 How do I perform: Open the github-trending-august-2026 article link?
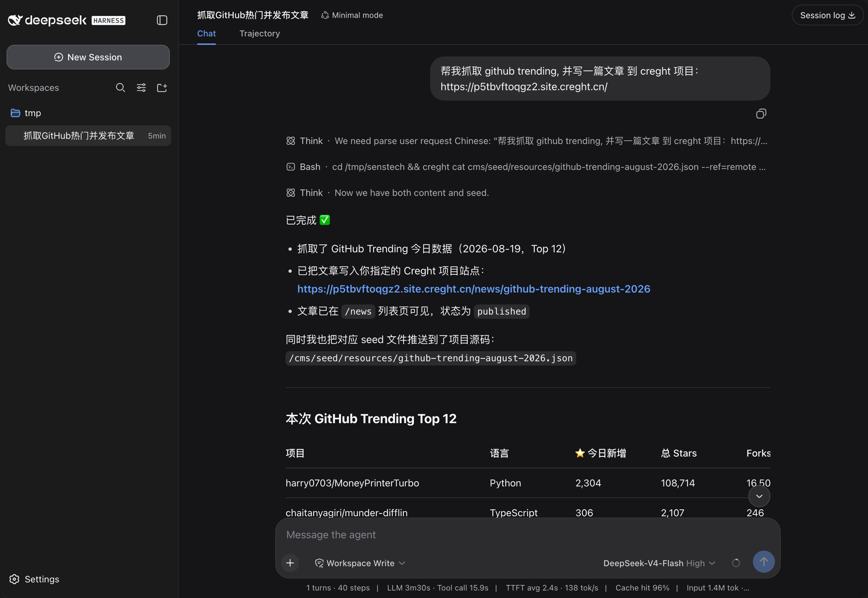[473, 289]
